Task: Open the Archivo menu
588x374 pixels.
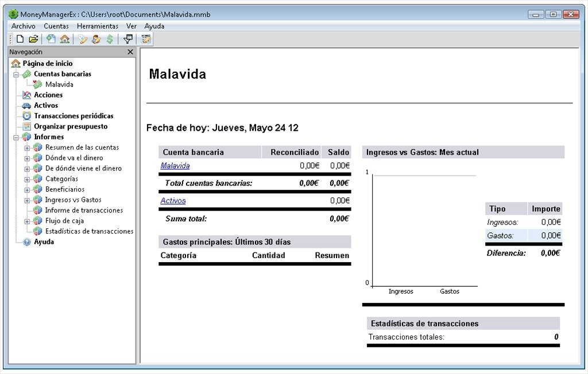Action: [23, 26]
